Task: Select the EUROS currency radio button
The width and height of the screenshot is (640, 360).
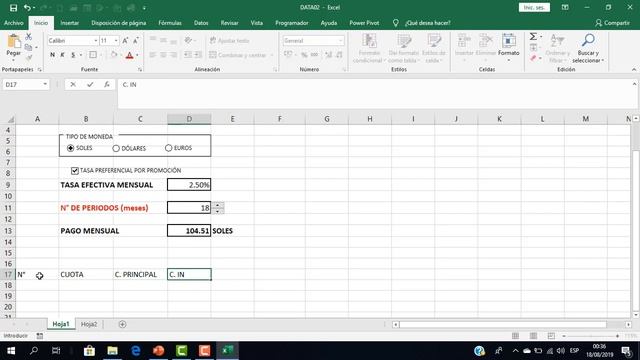Action: tap(169, 148)
